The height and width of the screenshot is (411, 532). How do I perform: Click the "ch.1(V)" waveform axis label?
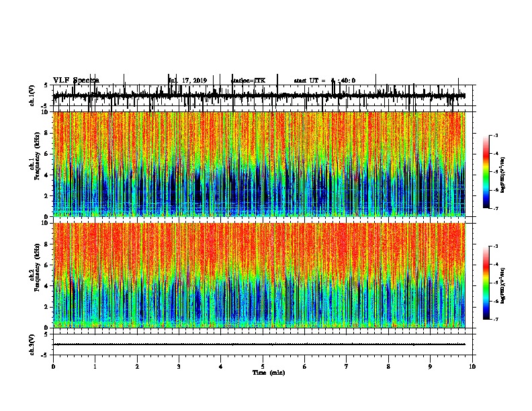[32, 95]
